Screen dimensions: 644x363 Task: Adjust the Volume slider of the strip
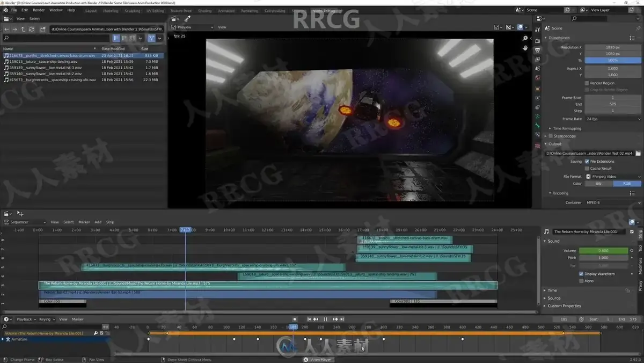604,251
